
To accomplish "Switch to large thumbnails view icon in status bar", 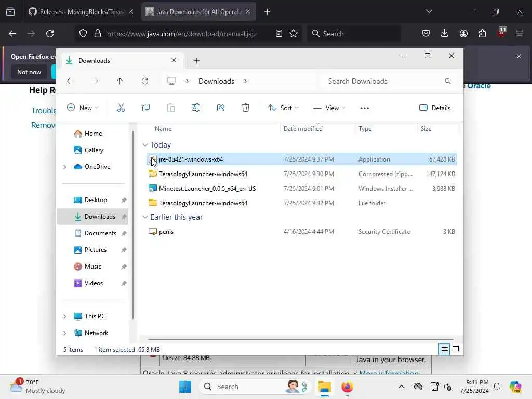I will [x=456, y=349].
